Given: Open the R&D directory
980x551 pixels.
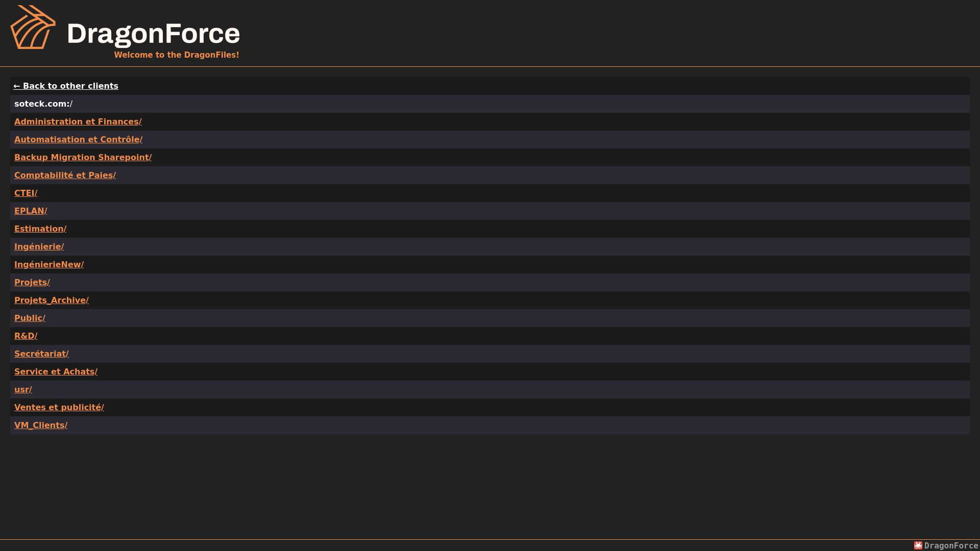Looking at the screenshot, I should pyautogui.click(x=26, y=336).
